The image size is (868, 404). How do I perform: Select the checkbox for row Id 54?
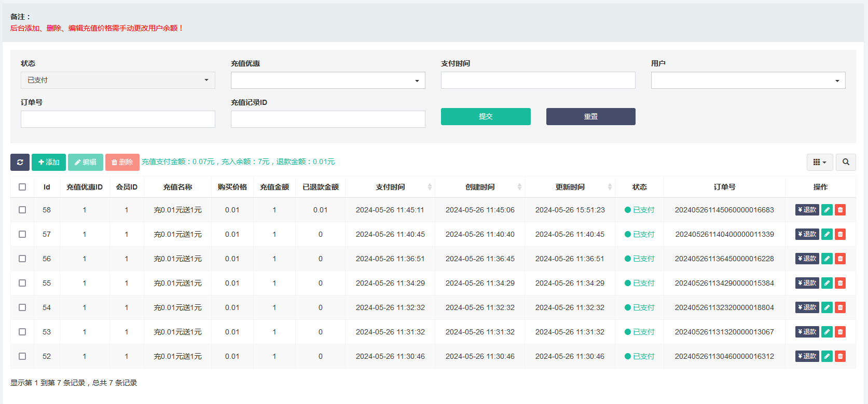coord(22,307)
